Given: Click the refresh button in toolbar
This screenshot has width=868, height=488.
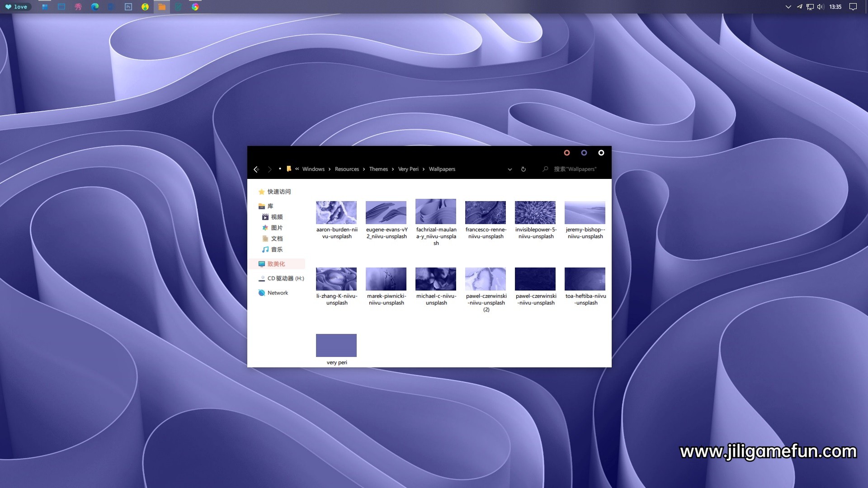Looking at the screenshot, I should point(524,169).
